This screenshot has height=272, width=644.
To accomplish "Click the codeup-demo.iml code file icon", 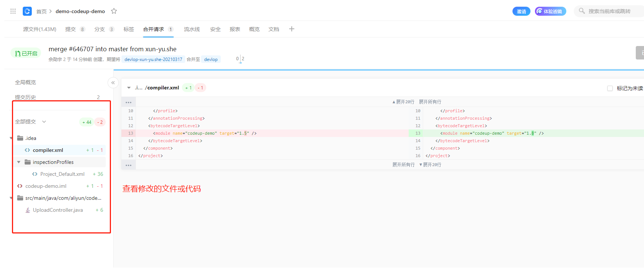I will 20,186.
